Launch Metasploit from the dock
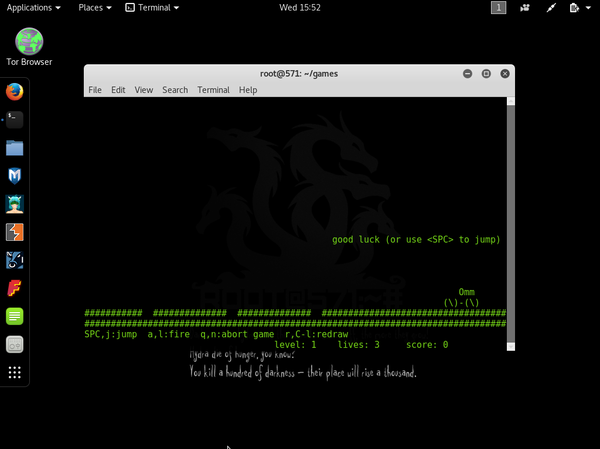Image resolution: width=600 pixels, height=449 pixels. (x=15, y=176)
